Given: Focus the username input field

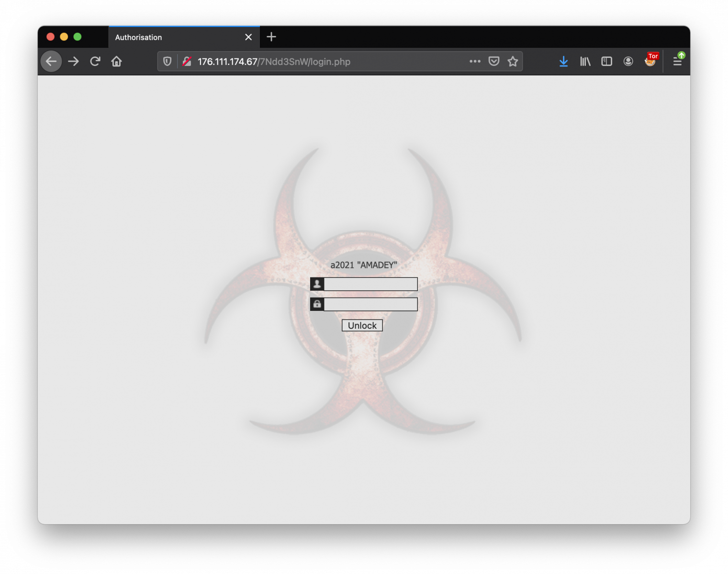Looking at the screenshot, I should click(370, 284).
